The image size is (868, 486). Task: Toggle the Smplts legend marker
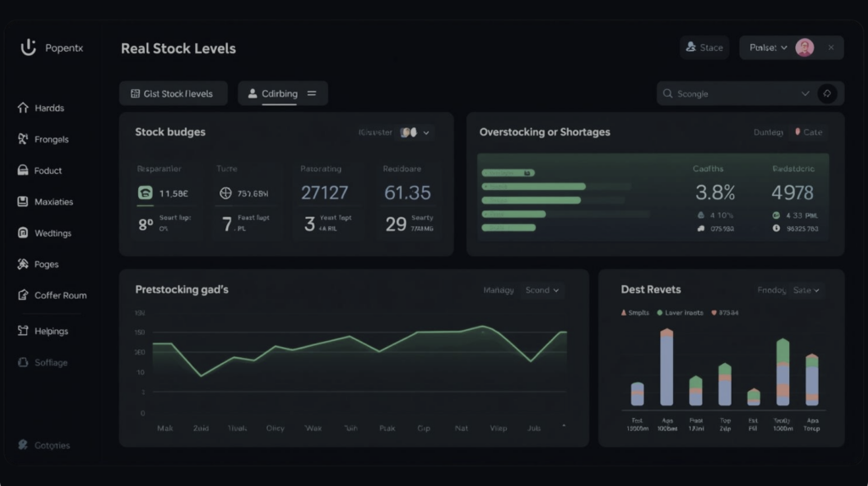624,312
